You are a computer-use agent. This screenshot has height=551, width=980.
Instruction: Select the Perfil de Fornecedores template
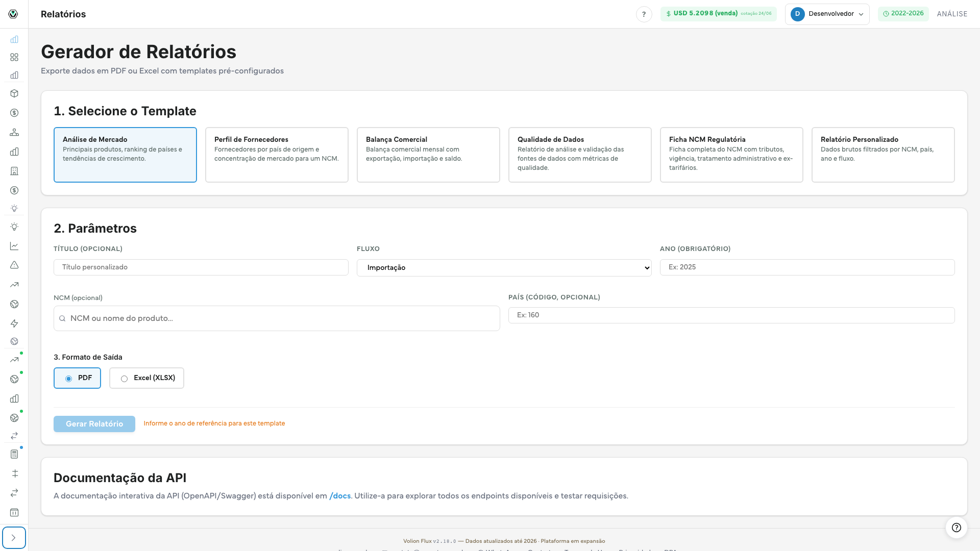[x=277, y=155]
